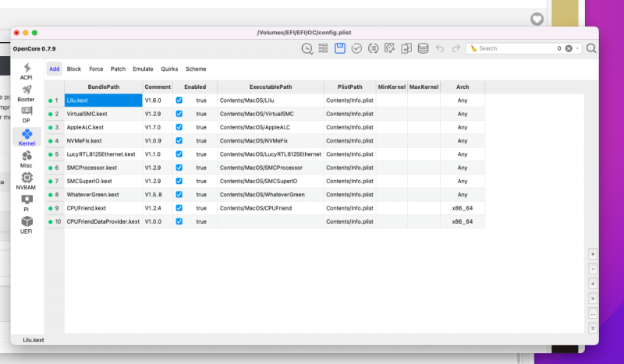
Task: Switch to the Emulate tab
Action: [x=143, y=69]
